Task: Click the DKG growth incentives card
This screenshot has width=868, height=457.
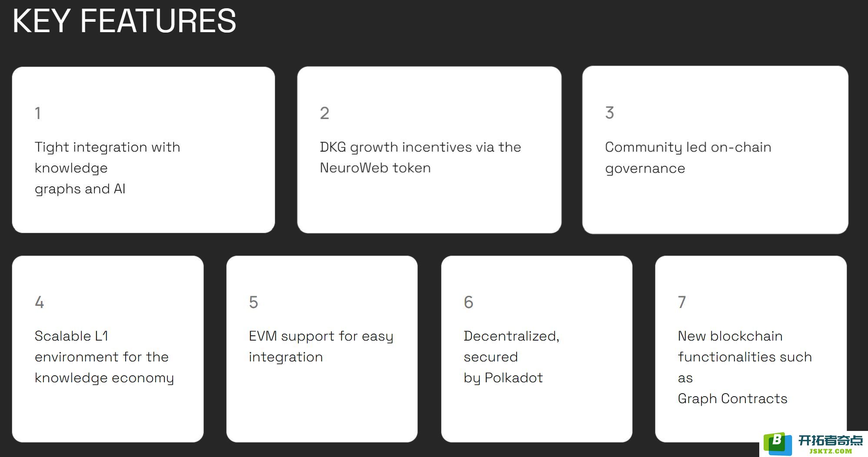Action: tap(429, 150)
